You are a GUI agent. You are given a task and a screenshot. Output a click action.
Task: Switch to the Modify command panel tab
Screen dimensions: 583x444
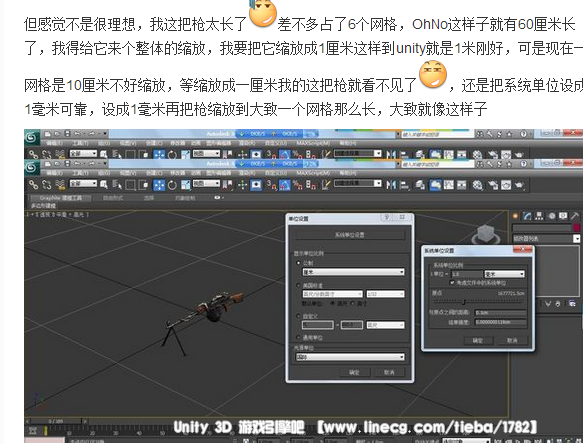tap(527, 216)
